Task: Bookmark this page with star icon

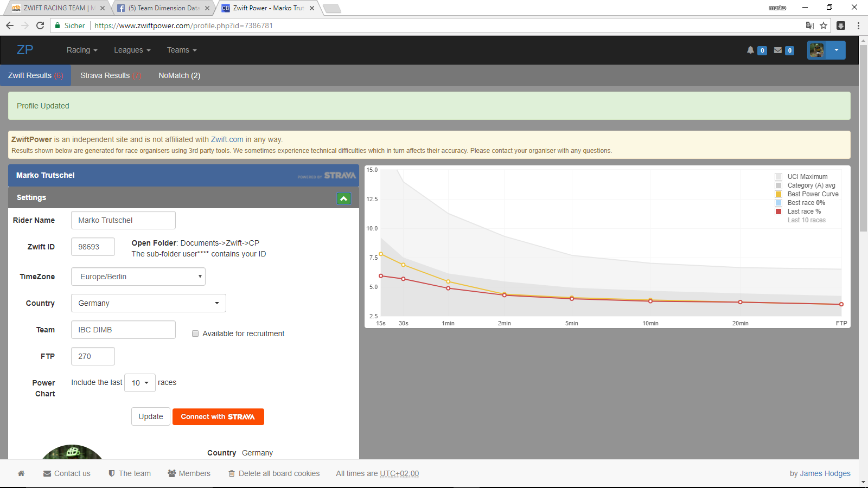Action: pos(824,25)
